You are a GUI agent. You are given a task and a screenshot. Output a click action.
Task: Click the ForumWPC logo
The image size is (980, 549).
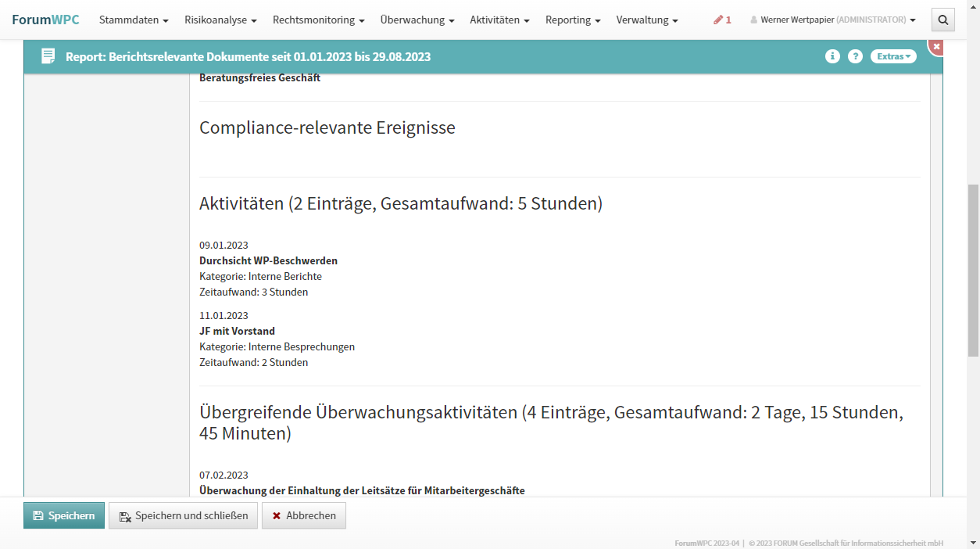pos(45,20)
